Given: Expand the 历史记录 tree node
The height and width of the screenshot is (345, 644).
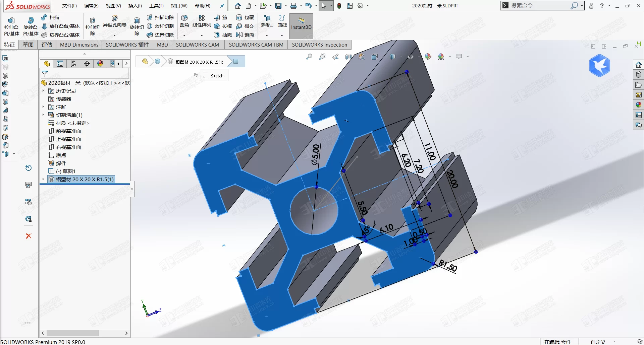Looking at the screenshot, I should [x=43, y=91].
